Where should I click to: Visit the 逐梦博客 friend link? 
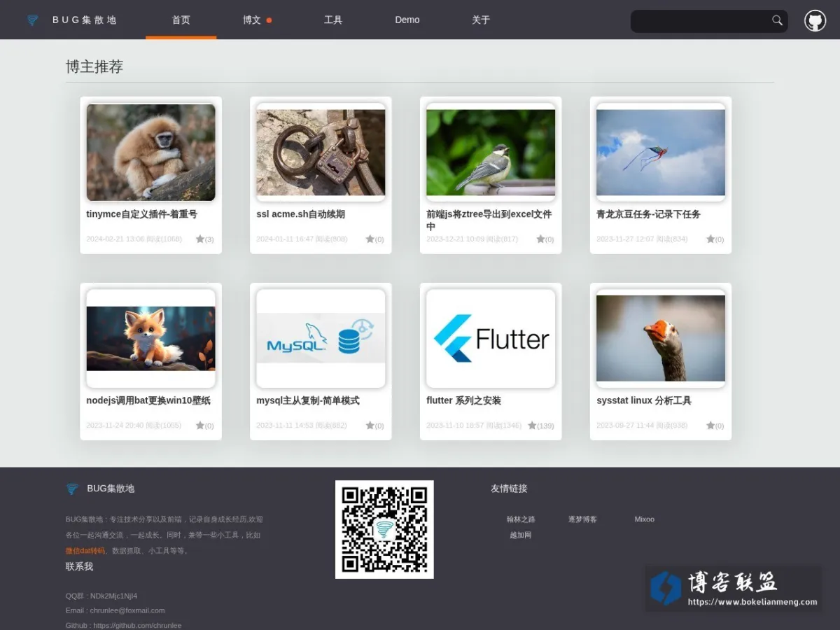582,519
